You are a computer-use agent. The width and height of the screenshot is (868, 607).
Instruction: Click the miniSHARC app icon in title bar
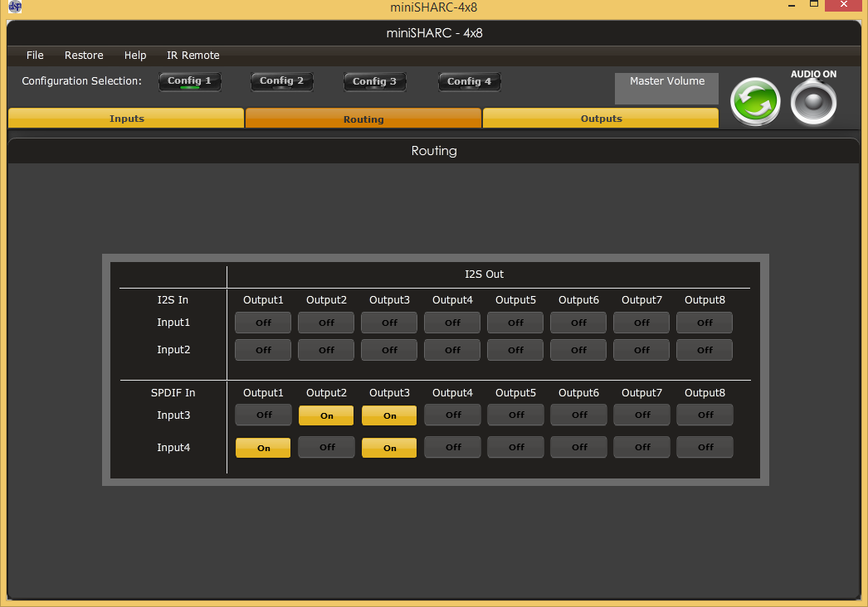pos(15,7)
